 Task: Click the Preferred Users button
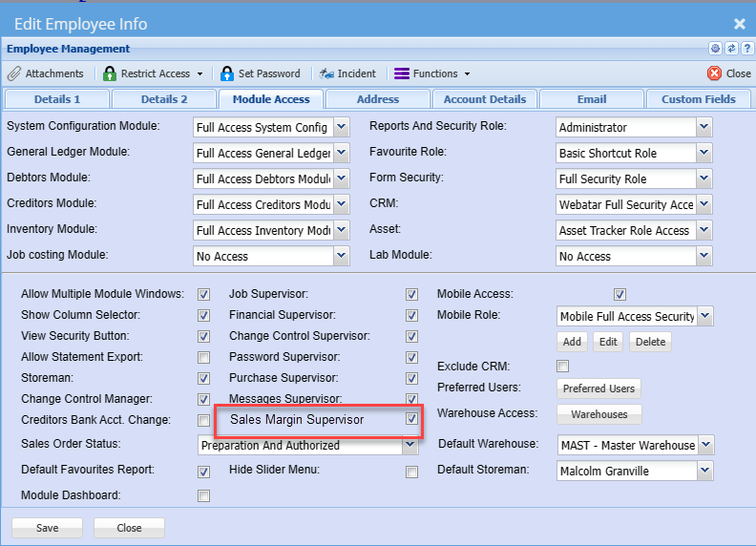click(x=598, y=388)
